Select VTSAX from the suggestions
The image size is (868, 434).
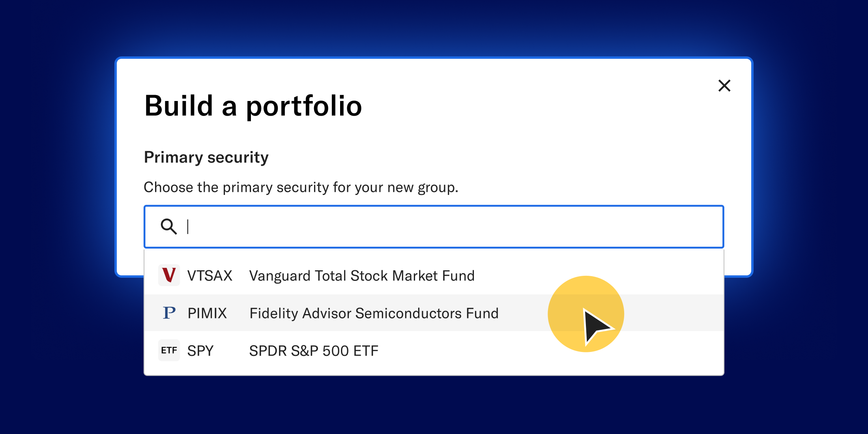[x=210, y=275]
